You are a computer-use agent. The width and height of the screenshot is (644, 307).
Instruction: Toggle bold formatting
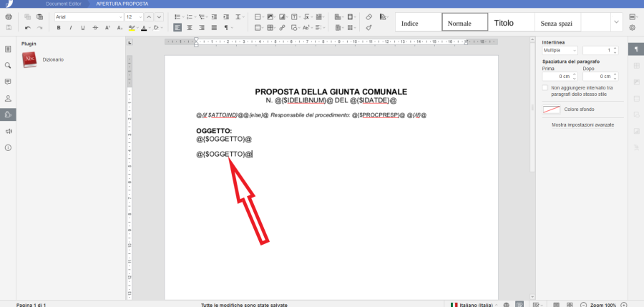click(x=58, y=28)
